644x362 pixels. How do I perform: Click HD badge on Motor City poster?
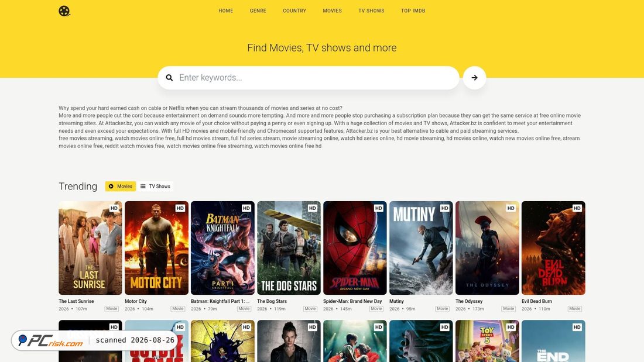coord(180,208)
